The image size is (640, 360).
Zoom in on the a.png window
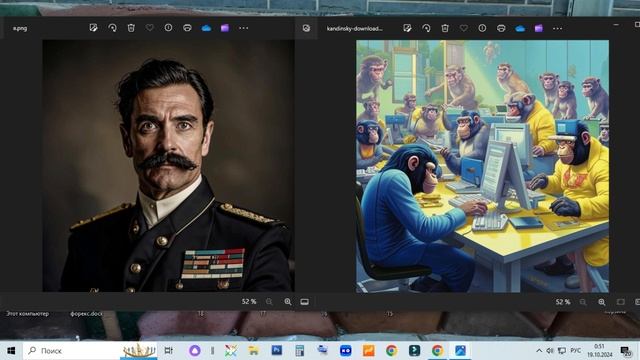(x=288, y=302)
